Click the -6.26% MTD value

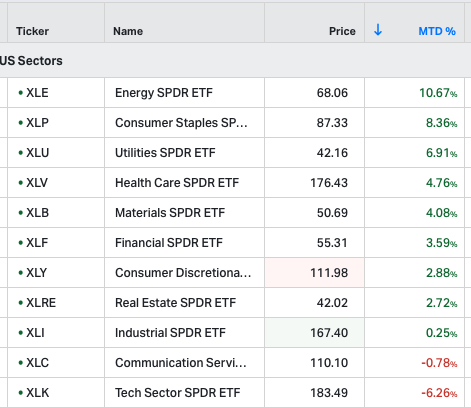(439, 393)
